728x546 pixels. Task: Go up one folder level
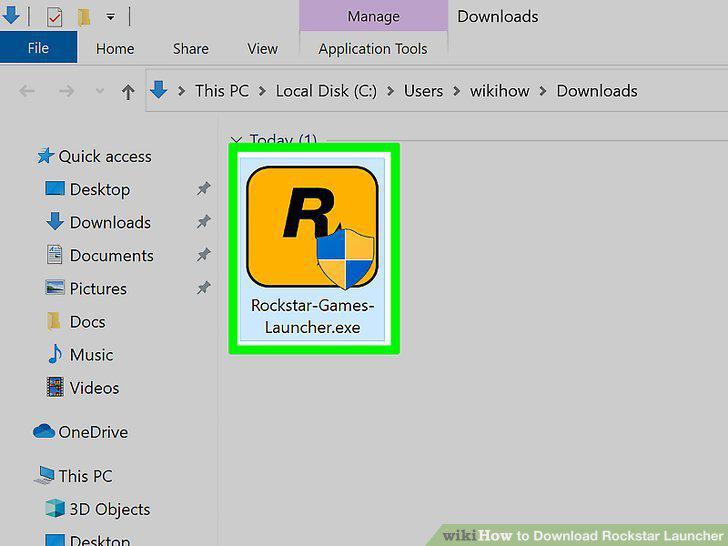click(128, 91)
